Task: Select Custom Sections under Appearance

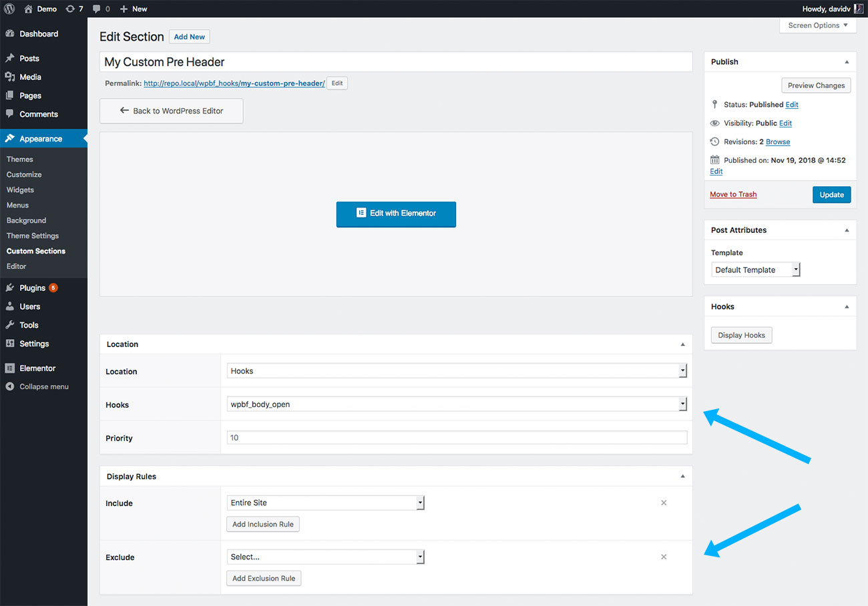Action: tap(35, 251)
